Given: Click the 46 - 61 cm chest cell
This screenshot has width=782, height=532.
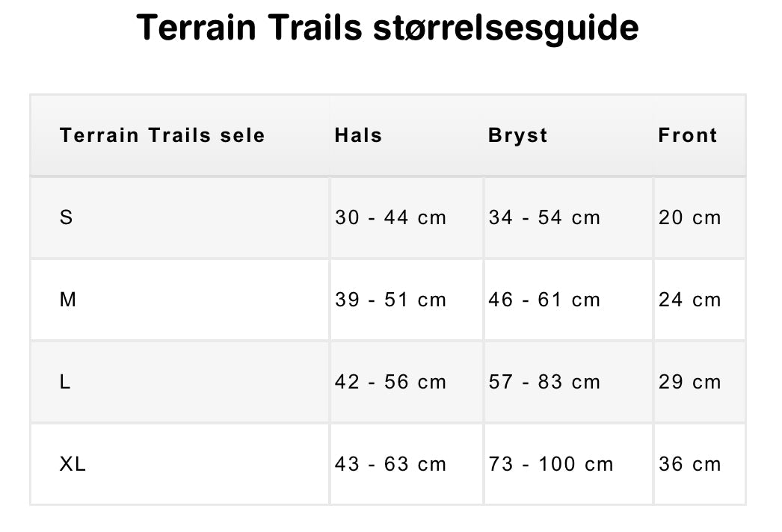Looking at the screenshot, I should [x=544, y=300].
